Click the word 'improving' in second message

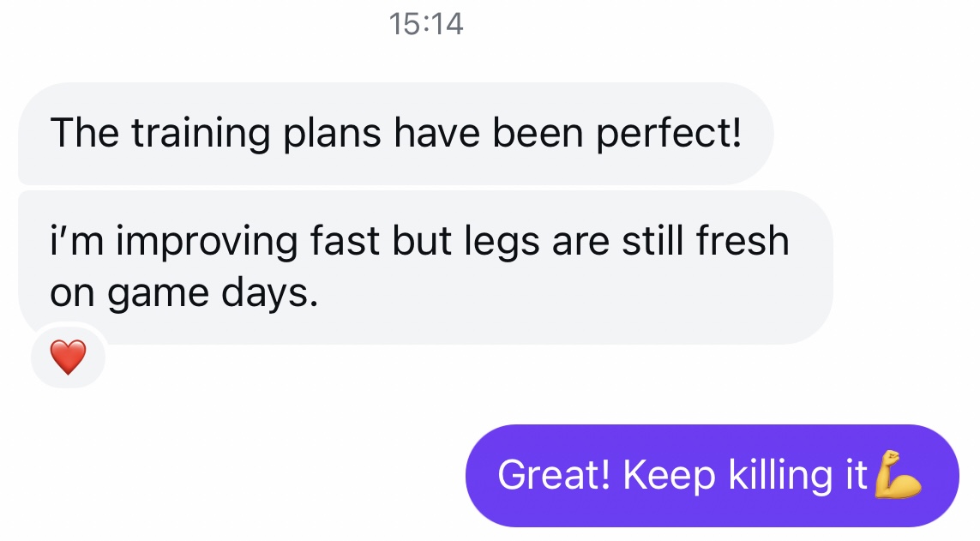tap(207, 243)
